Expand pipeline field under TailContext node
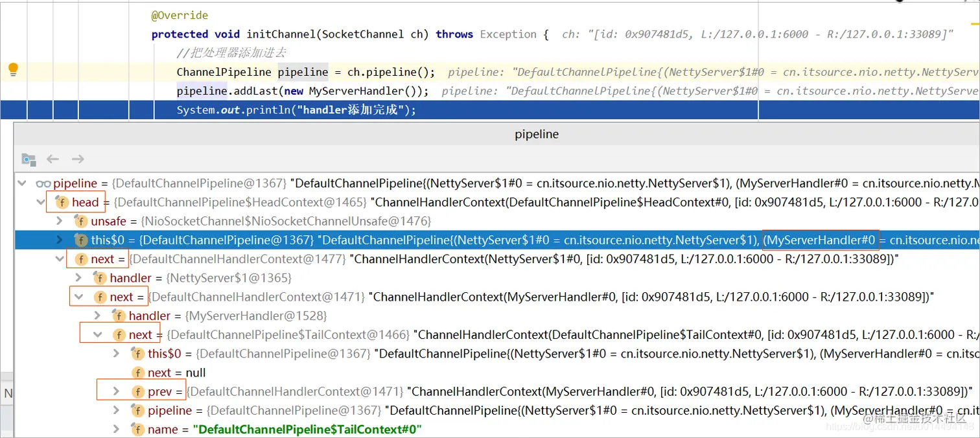The image size is (980, 438). (x=117, y=410)
